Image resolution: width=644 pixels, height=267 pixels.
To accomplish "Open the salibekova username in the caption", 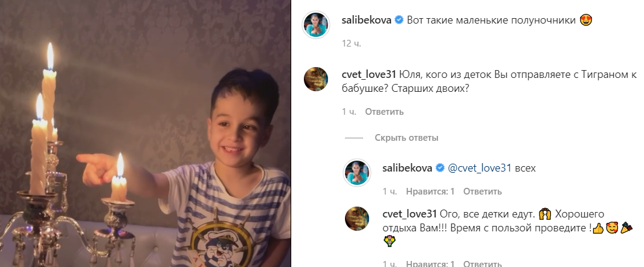I will pyautogui.click(x=366, y=20).
